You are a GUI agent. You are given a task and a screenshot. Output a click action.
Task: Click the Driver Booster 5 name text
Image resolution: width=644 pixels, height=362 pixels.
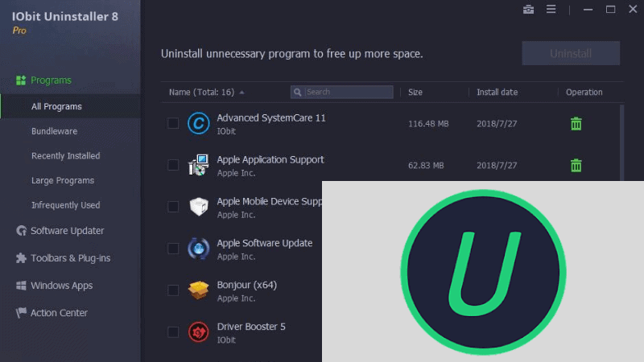251,327
